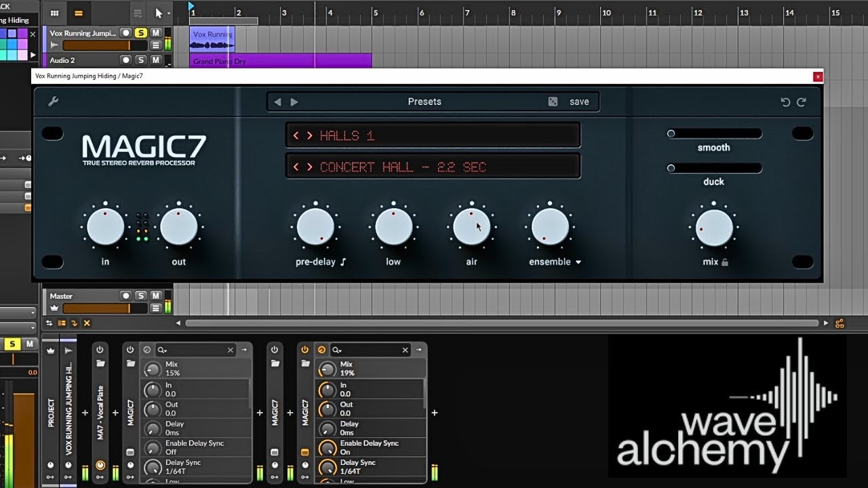Clear parameter search in last MAGIC7 device
Screen dimensions: 868x488
[x=406, y=350]
